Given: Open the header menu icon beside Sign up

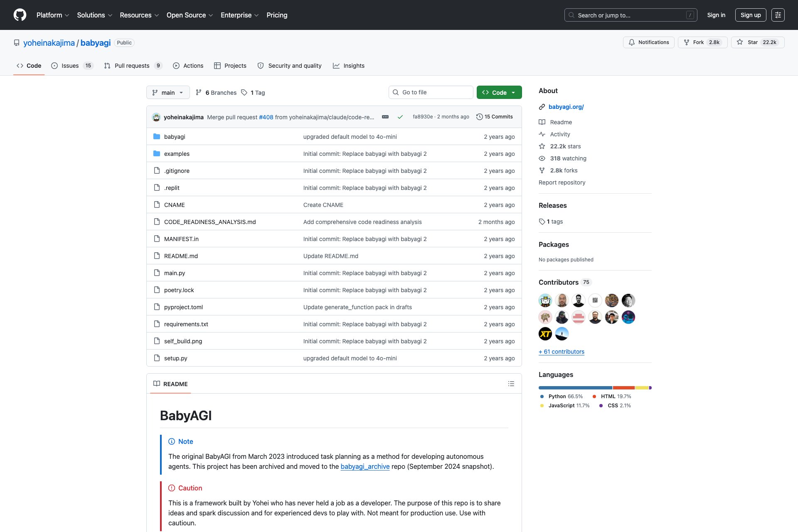Looking at the screenshot, I should (778, 15).
